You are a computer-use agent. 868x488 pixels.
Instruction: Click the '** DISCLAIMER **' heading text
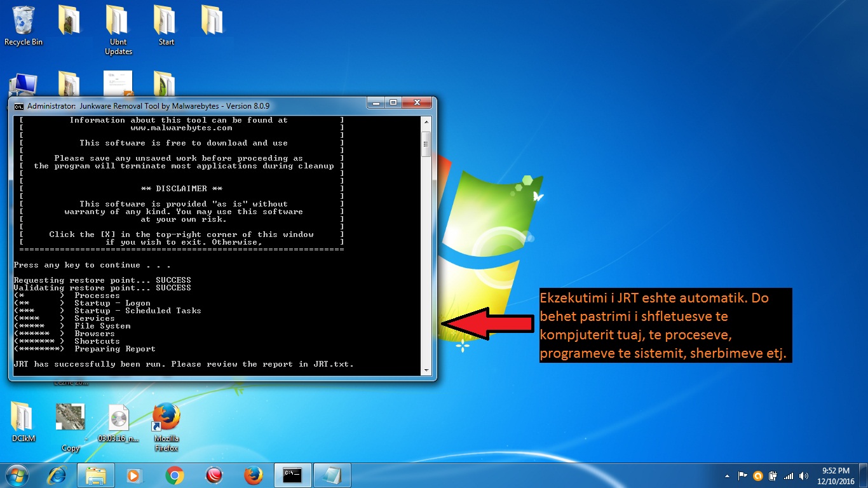[x=182, y=189]
